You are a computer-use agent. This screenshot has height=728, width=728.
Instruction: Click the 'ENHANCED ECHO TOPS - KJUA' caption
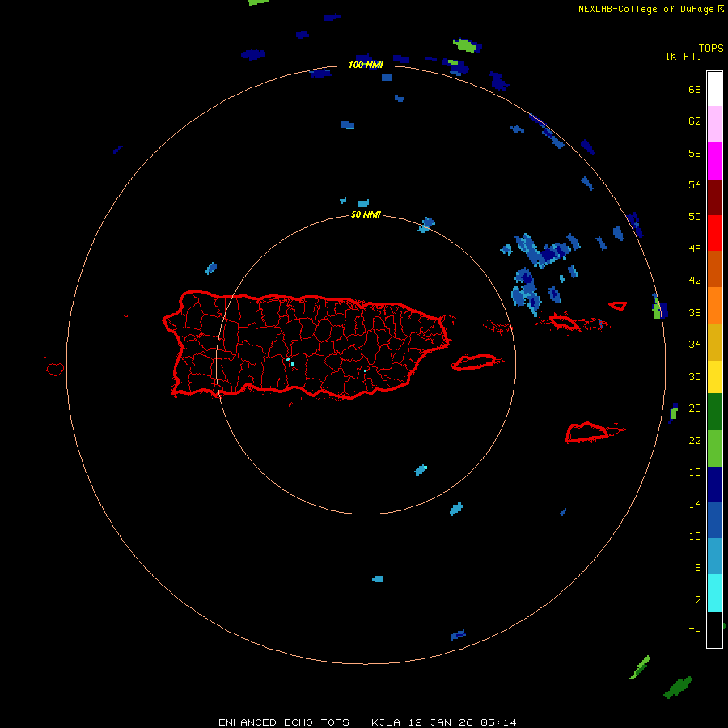(x=309, y=722)
